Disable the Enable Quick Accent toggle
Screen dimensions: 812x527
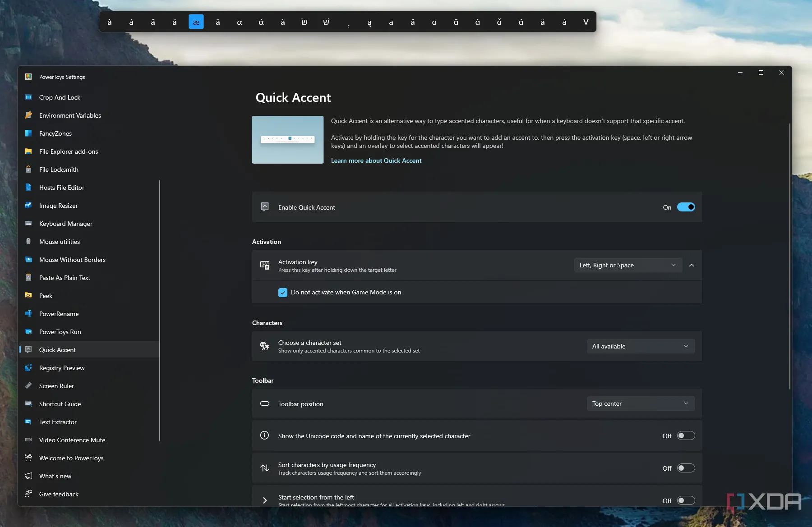(686, 207)
